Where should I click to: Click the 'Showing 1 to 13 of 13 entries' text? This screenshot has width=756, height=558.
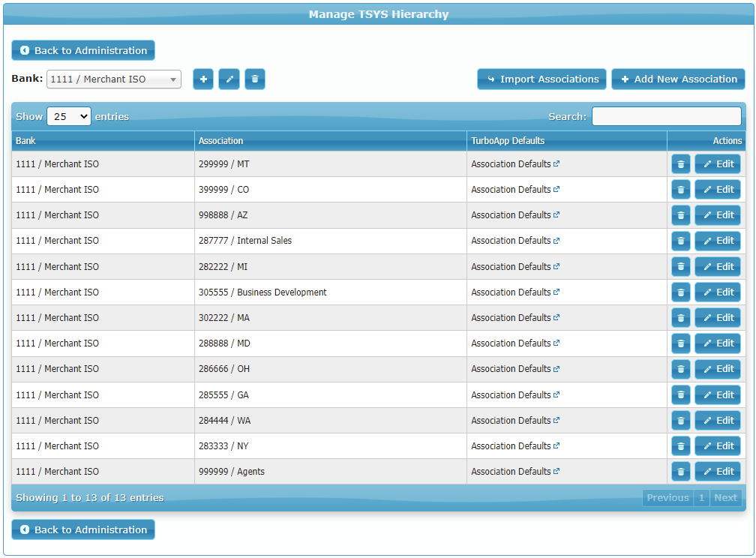[x=90, y=498]
